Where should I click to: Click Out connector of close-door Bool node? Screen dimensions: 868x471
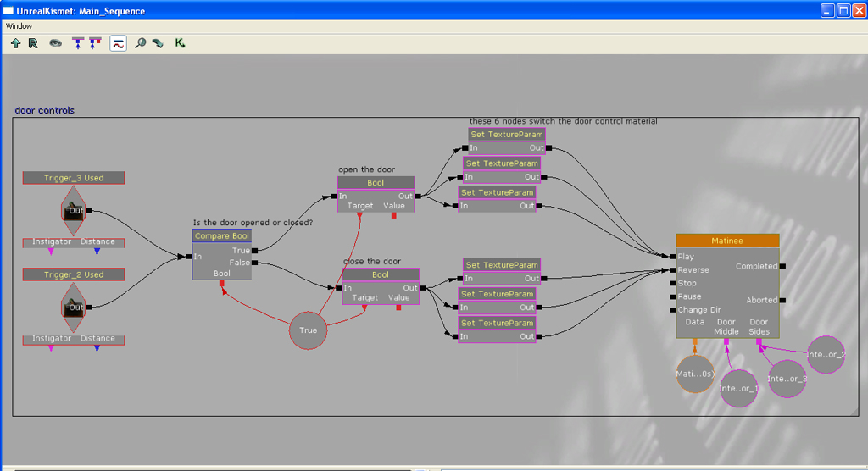423,288
